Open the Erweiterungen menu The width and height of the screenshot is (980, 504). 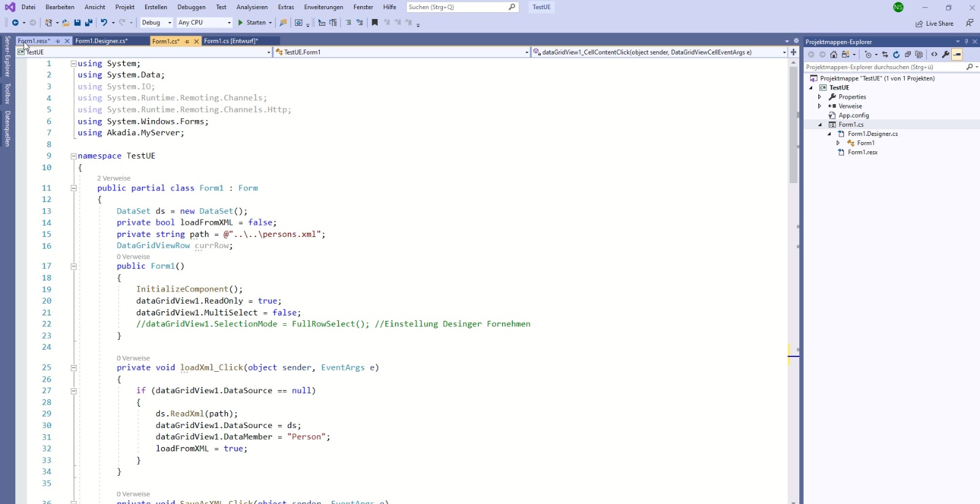(323, 7)
